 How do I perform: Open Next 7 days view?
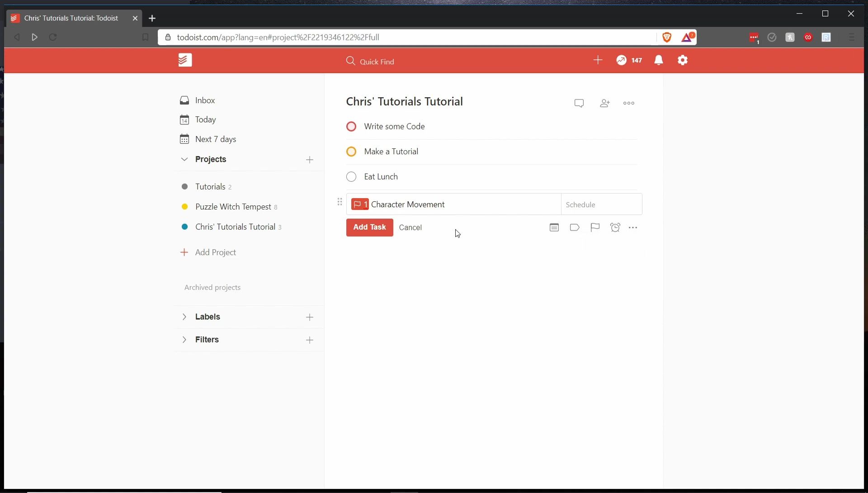(208, 139)
